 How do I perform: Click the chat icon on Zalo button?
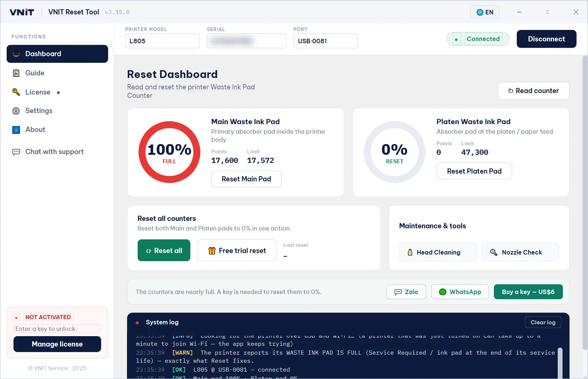tap(398, 292)
